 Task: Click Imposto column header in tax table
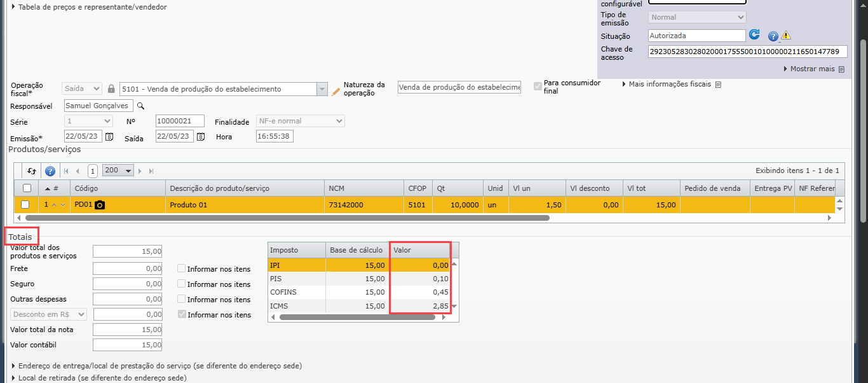[297, 250]
